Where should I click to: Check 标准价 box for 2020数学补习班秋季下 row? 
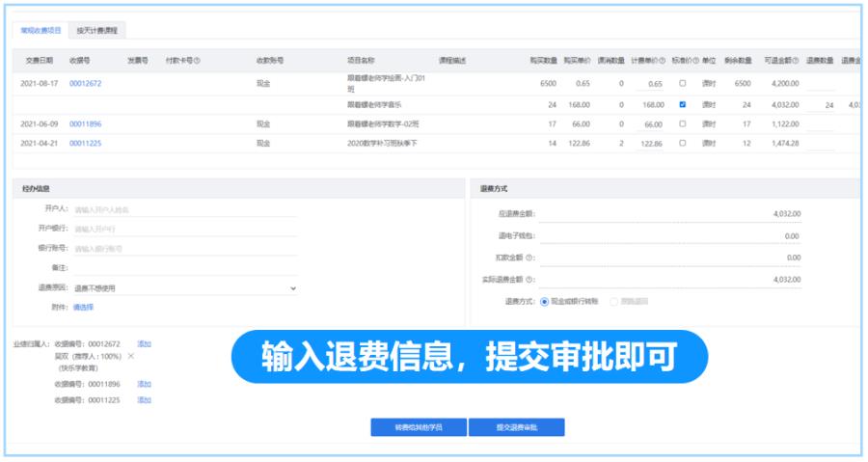(x=683, y=143)
